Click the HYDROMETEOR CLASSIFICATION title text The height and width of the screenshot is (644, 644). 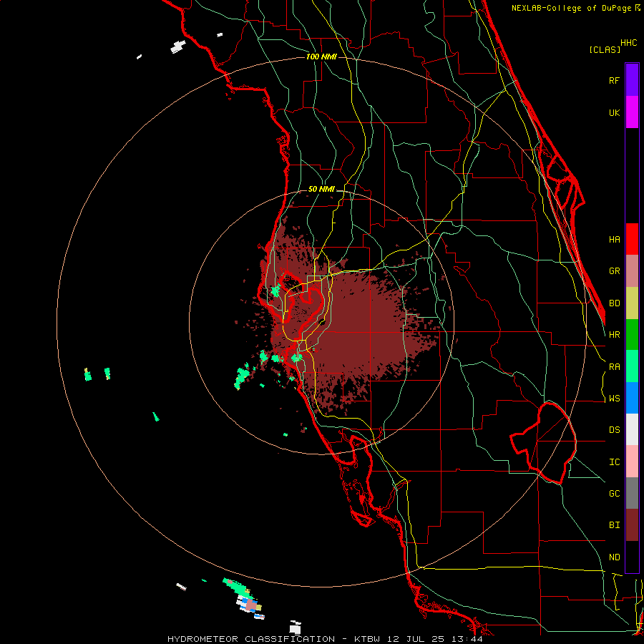251,639
